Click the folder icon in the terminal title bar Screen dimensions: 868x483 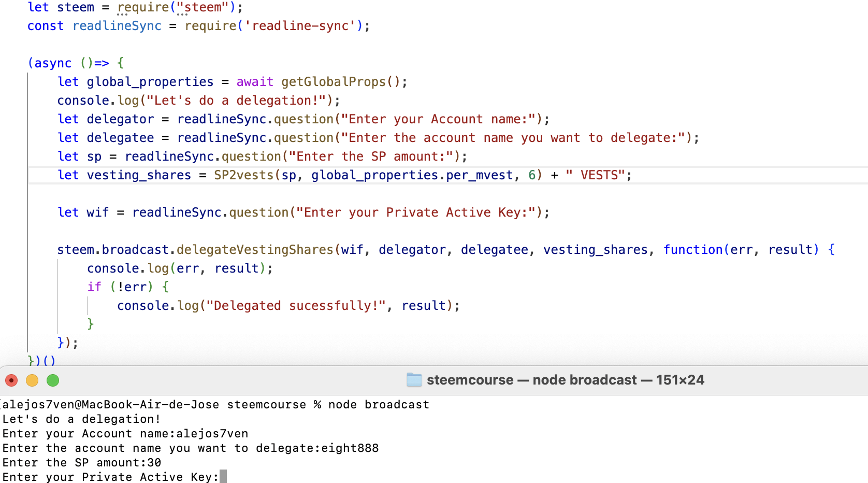414,380
